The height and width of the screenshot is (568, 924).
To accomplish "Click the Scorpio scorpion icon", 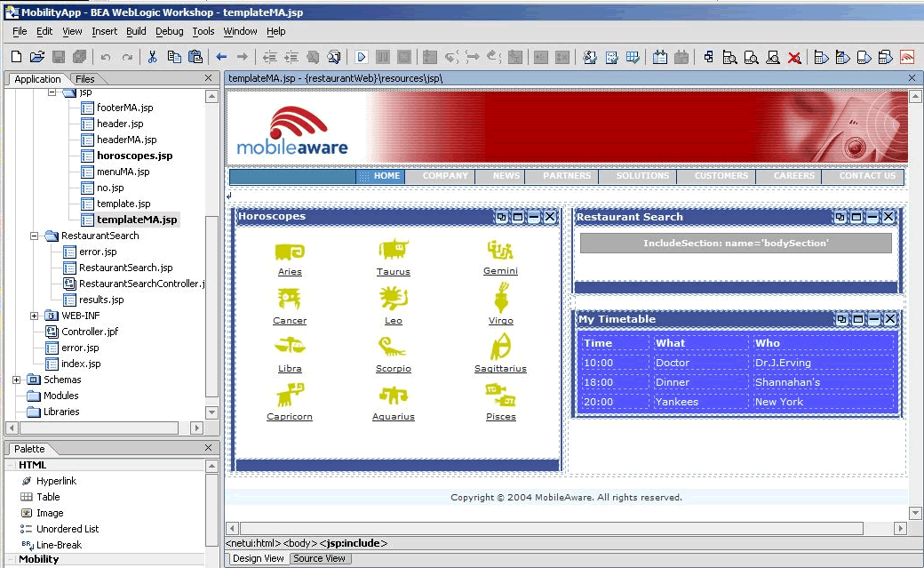I will 393,347.
